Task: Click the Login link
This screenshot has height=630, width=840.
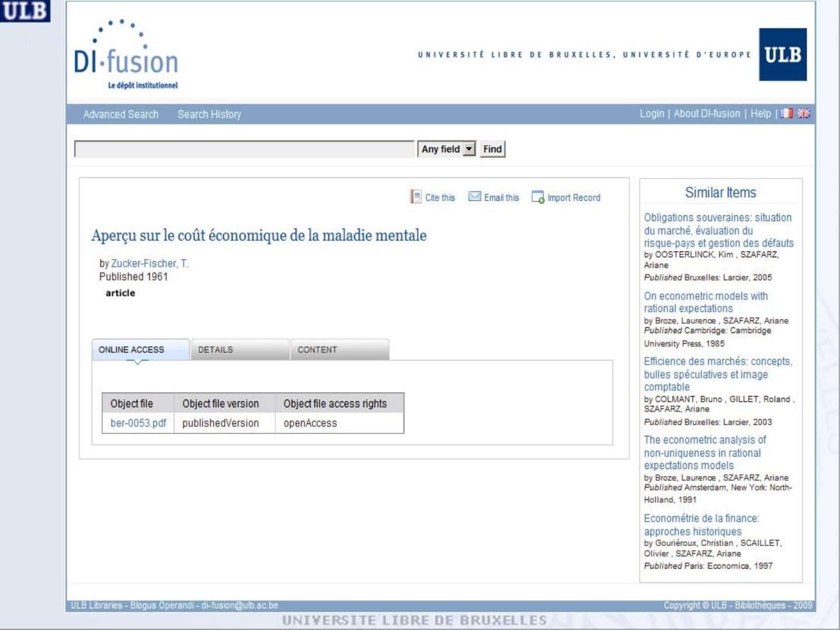Action: [652, 114]
